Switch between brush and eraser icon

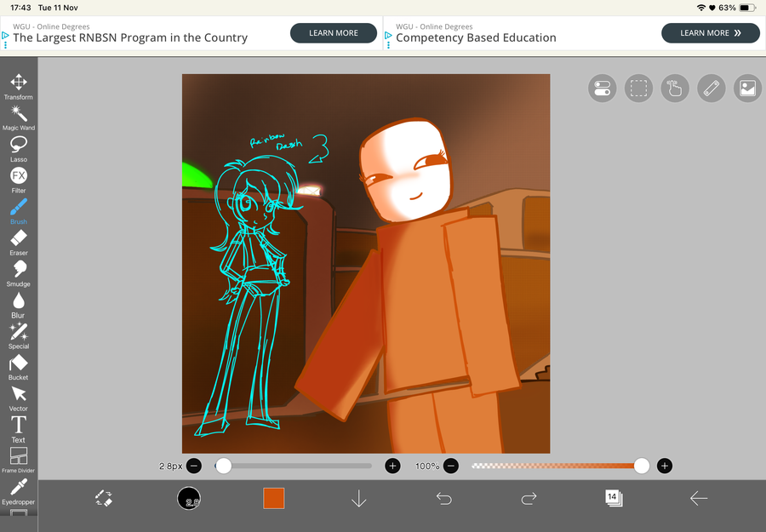coord(104,498)
